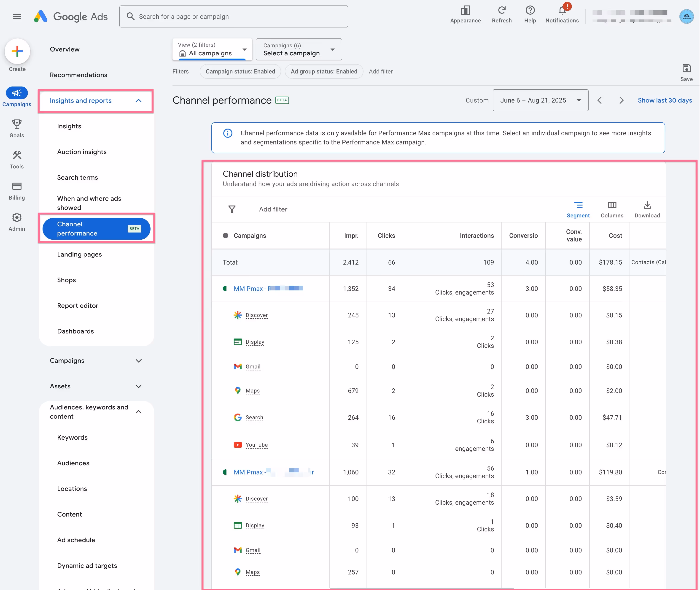This screenshot has height=590, width=700.
Task: Open Dashboards page
Action: 75,331
